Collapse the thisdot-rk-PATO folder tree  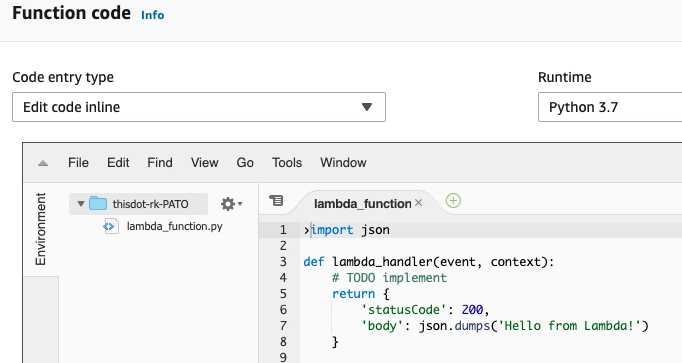click(x=80, y=203)
